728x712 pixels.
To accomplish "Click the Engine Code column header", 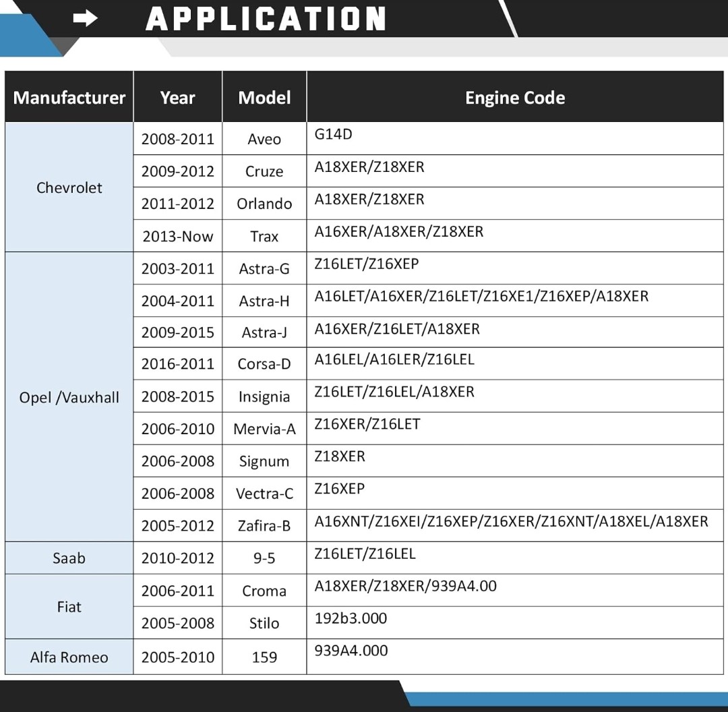I will (x=514, y=98).
